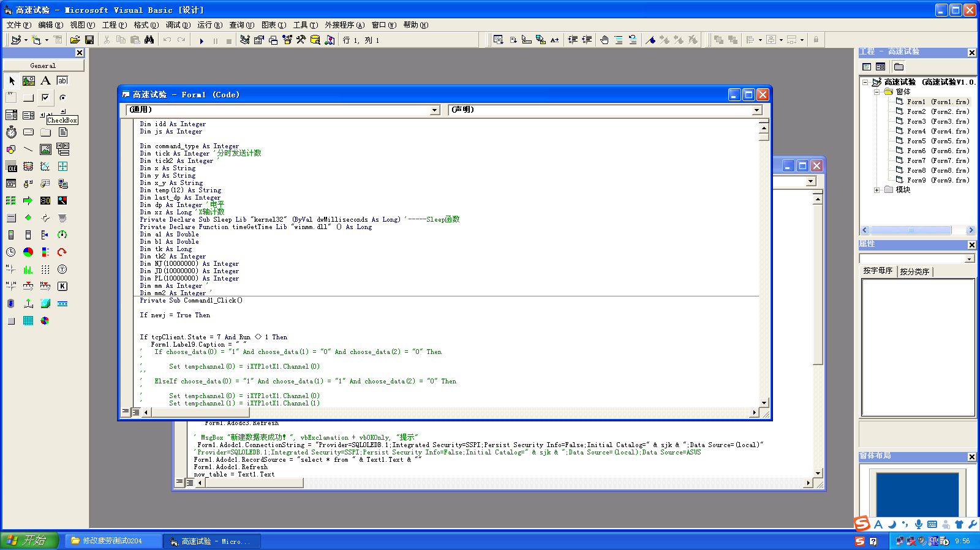Select the CheckBox control in toolbox

pyautogui.click(x=45, y=97)
